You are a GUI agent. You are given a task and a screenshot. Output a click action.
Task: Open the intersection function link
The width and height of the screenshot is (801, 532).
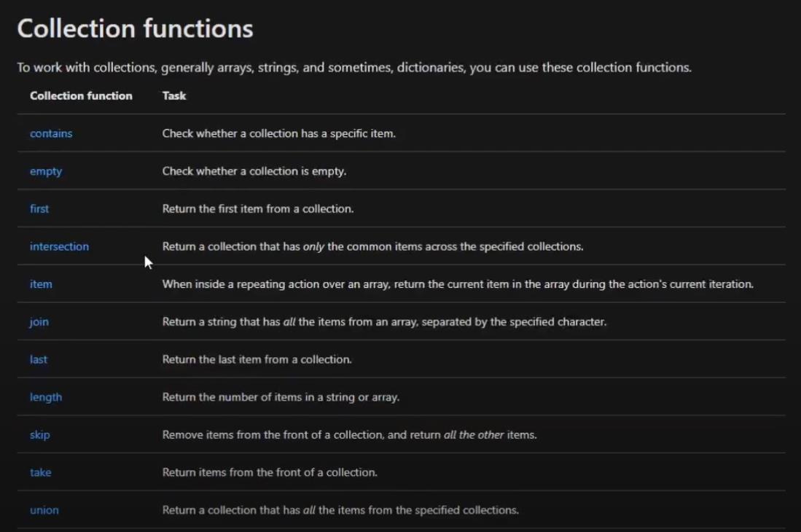click(x=59, y=246)
